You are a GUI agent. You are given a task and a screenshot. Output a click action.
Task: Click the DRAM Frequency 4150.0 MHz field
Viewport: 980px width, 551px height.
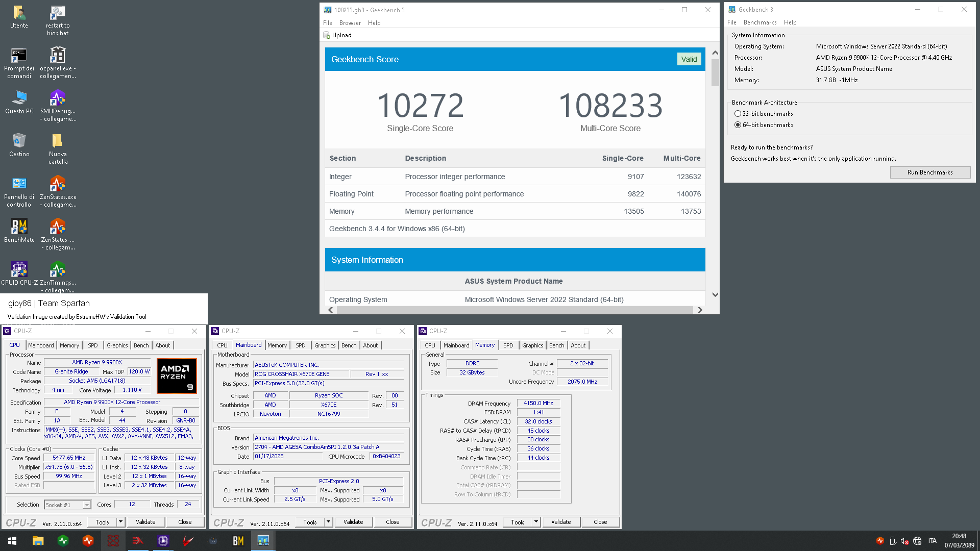[538, 403]
